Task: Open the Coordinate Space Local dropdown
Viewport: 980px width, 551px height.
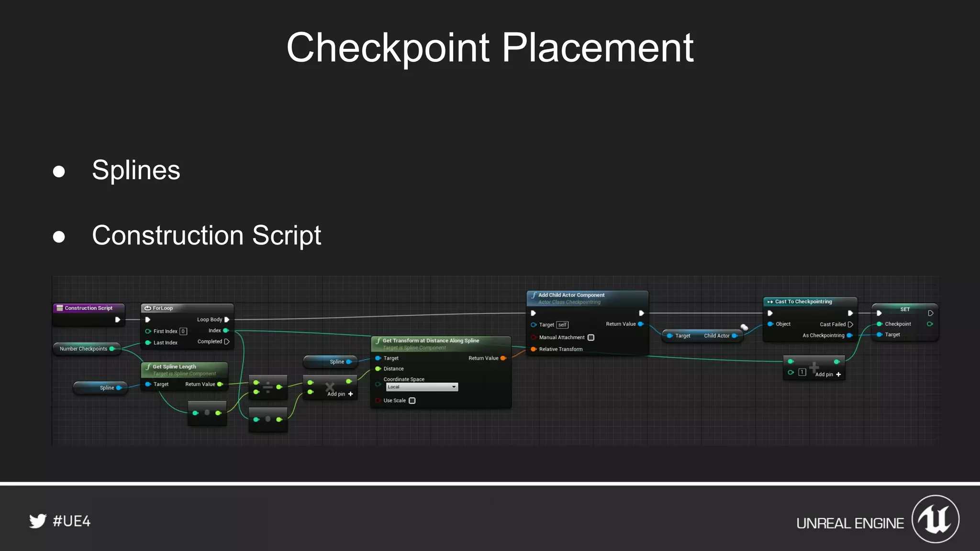Action: coord(422,387)
